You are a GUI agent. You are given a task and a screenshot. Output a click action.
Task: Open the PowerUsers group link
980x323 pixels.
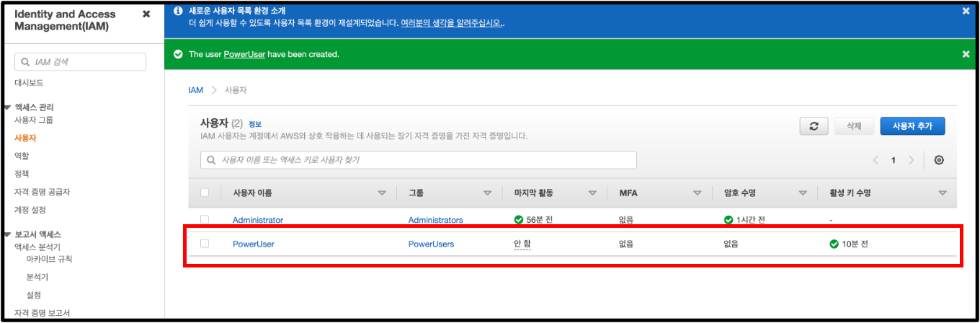(x=432, y=244)
